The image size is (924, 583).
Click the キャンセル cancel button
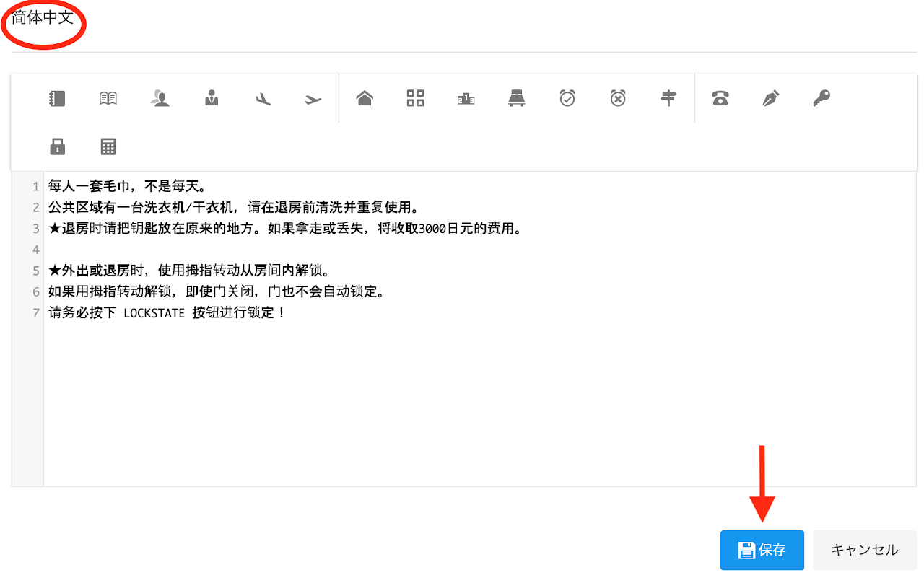[x=864, y=551]
